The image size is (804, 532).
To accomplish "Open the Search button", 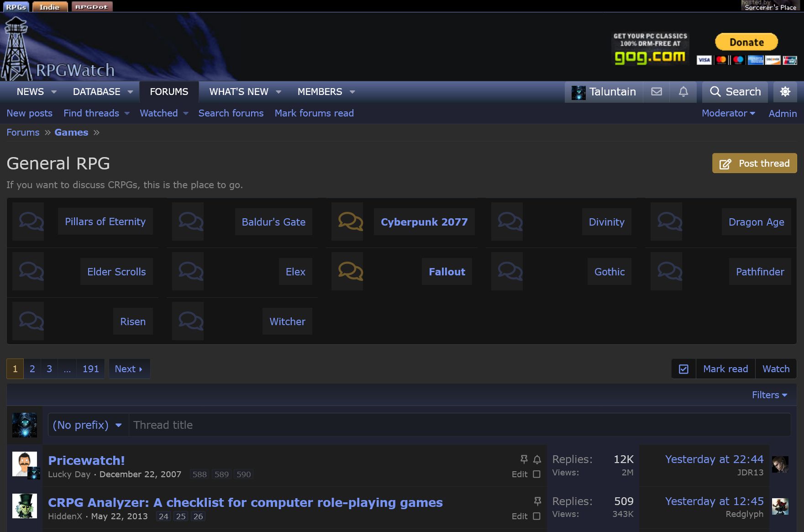I will (x=735, y=92).
